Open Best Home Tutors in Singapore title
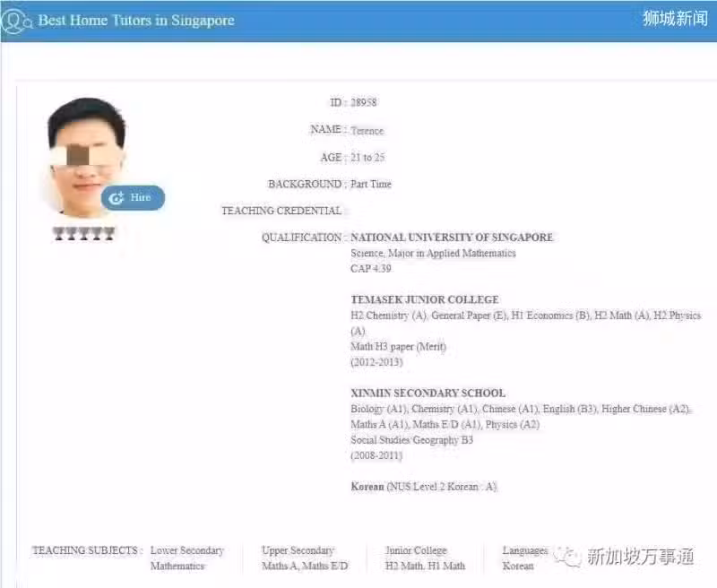 (x=136, y=20)
